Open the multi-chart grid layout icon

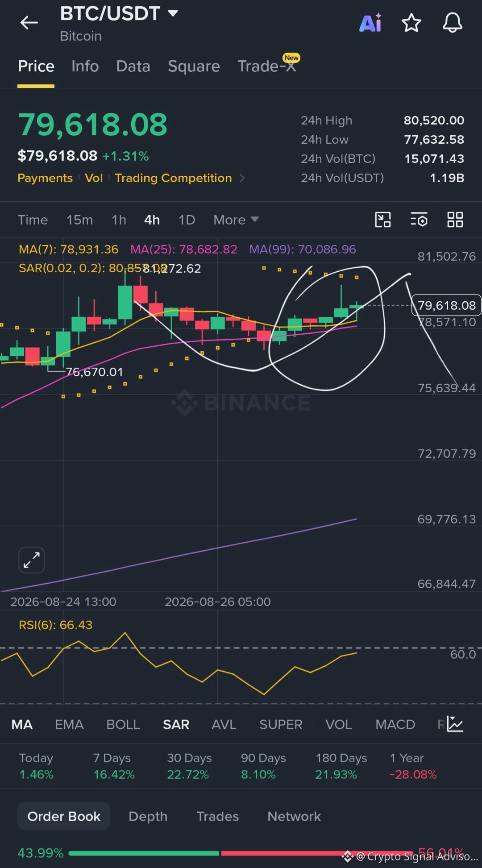455,220
